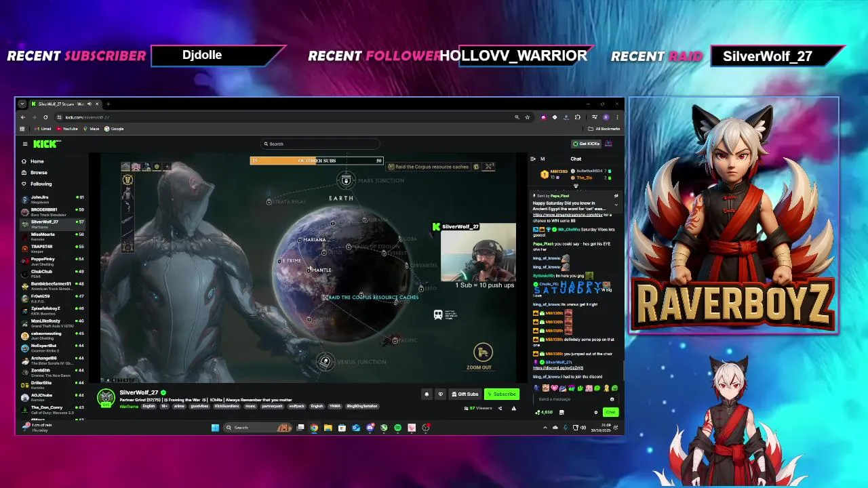Click the Venus Junction node in game
Viewport: 868px width, 488px height.
[325, 361]
